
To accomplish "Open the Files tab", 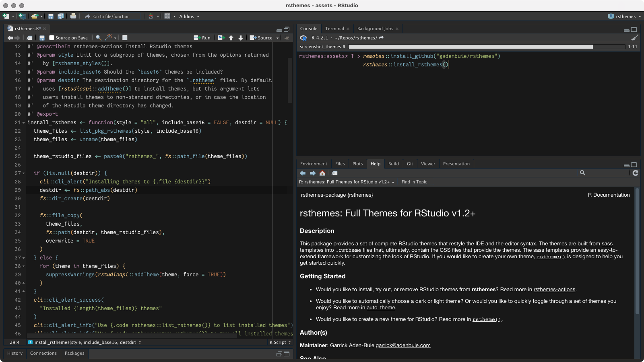I will [340, 164].
